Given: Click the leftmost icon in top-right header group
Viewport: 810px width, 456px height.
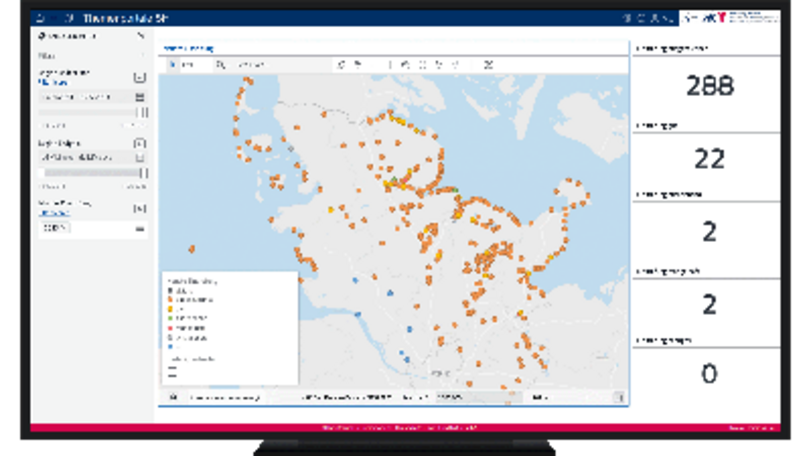Looking at the screenshot, I should (626, 18).
